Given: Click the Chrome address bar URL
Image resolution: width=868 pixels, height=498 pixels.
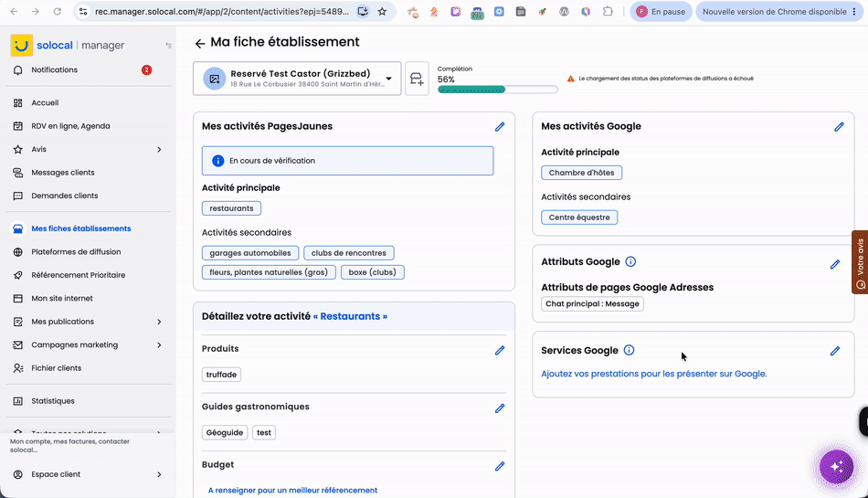Looking at the screenshot, I should point(221,12).
